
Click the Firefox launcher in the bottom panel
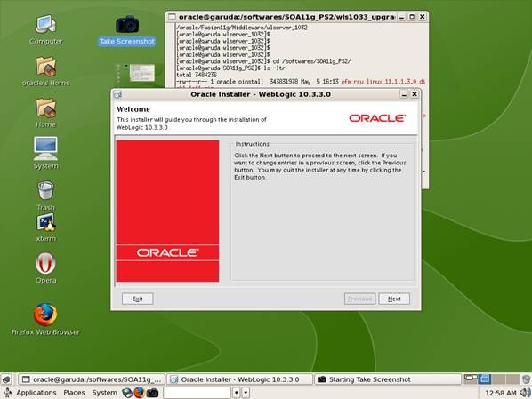point(139,393)
